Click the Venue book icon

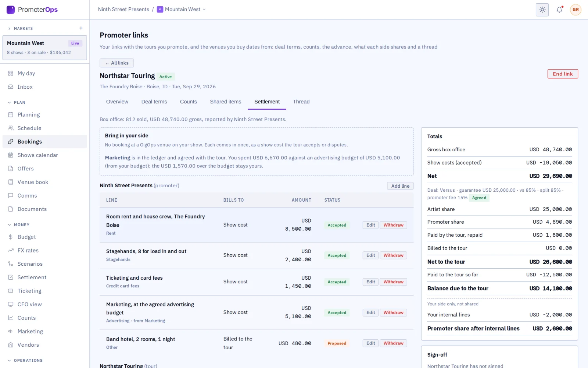[x=11, y=182]
